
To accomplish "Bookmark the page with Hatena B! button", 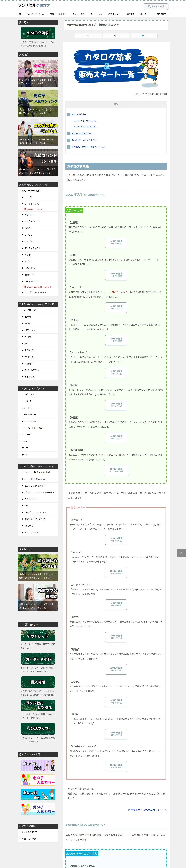I will pyautogui.click(x=144, y=35).
